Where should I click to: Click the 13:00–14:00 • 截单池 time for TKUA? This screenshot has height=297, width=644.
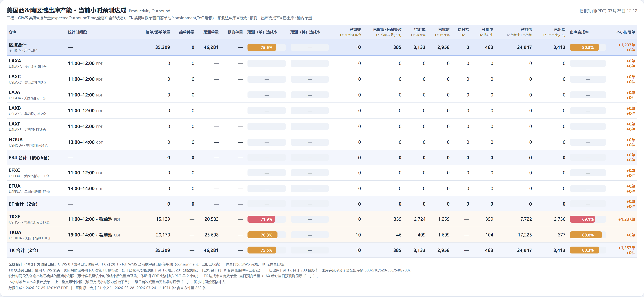coord(90,235)
